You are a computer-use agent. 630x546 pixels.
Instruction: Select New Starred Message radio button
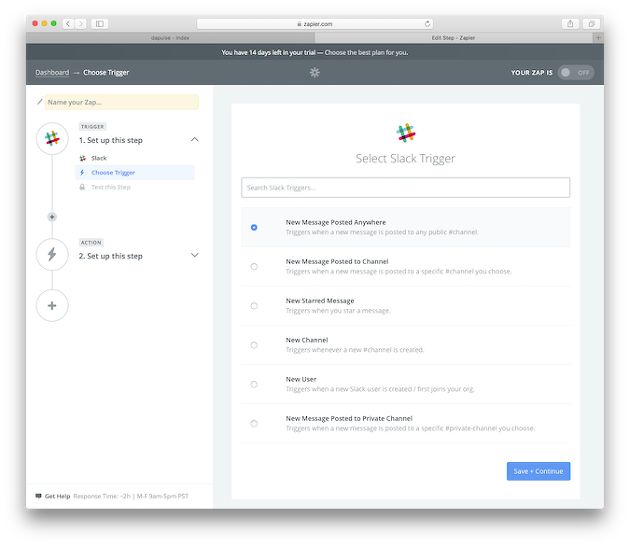(254, 306)
